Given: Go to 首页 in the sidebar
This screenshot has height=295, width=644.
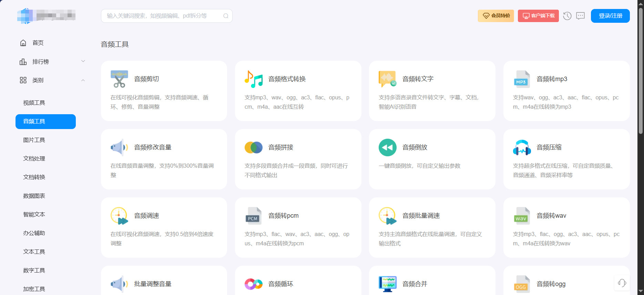Looking at the screenshot, I should 38,43.
